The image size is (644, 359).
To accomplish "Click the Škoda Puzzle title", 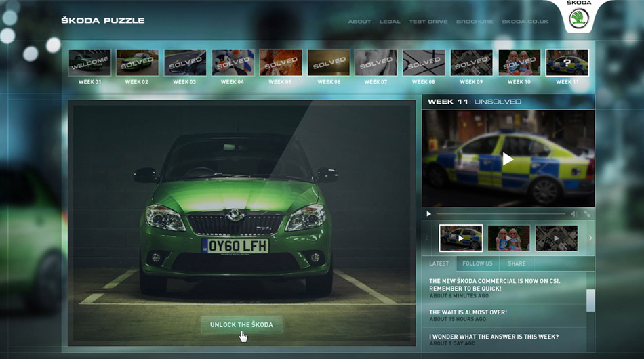I will (x=102, y=20).
